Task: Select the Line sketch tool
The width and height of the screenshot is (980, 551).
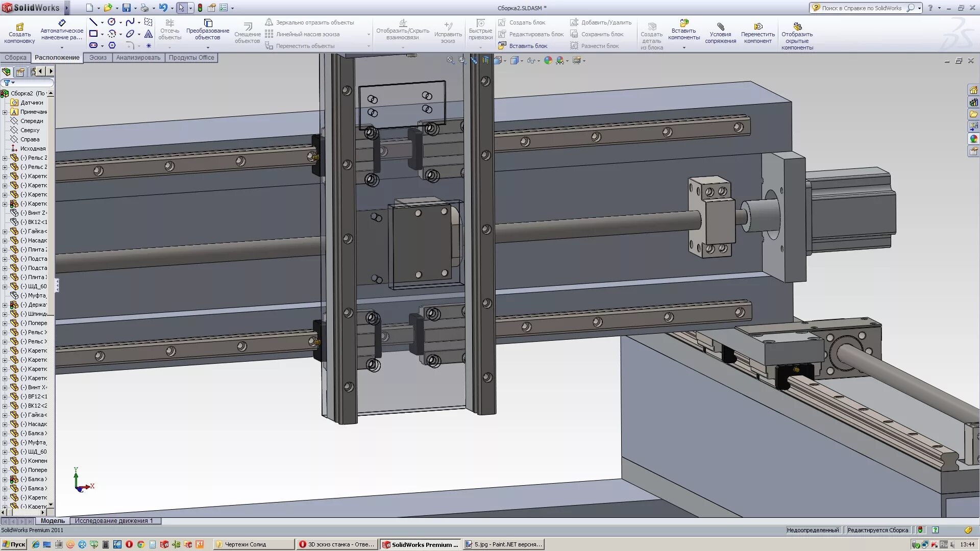Action: pos(93,22)
